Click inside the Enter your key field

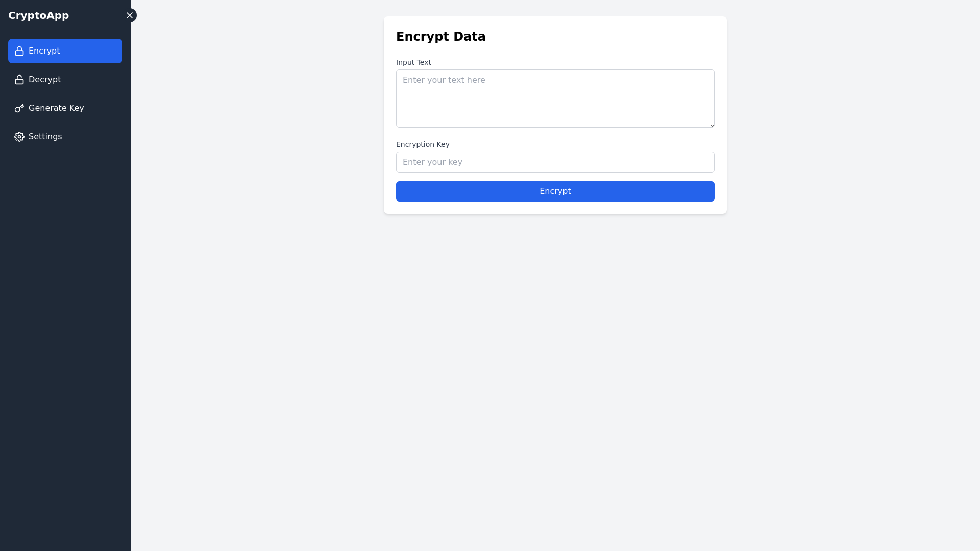pyautogui.click(x=555, y=162)
